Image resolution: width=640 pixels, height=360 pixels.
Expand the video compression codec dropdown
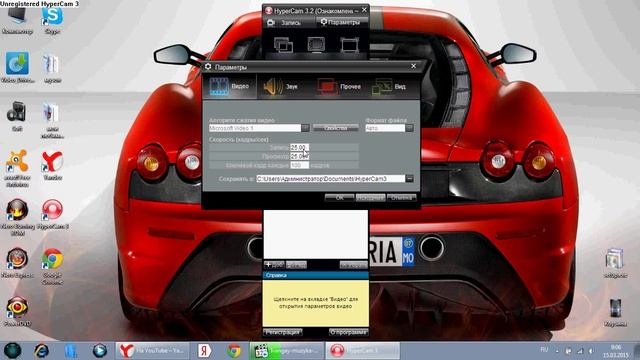(305, 128)
